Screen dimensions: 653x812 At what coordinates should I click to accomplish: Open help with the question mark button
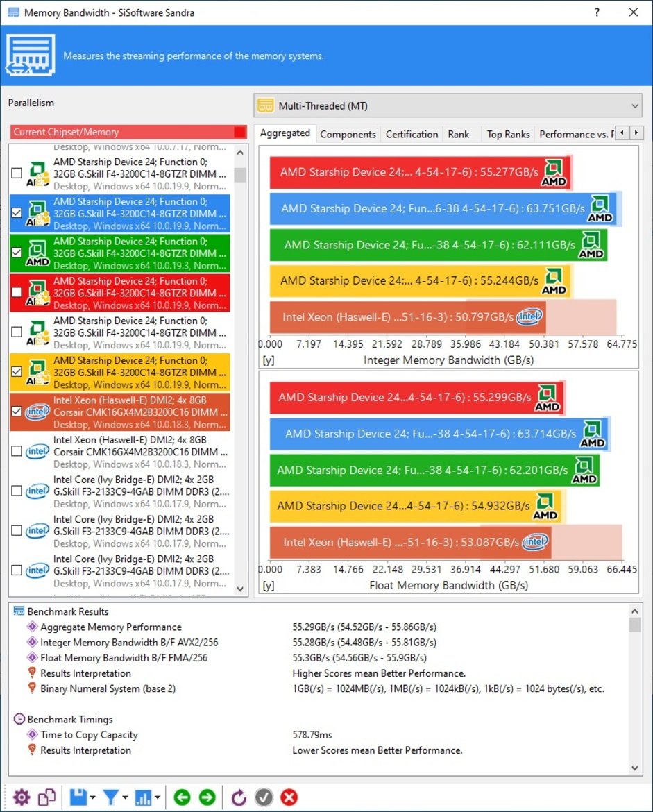pyautogui.click(x=597, y=12)
